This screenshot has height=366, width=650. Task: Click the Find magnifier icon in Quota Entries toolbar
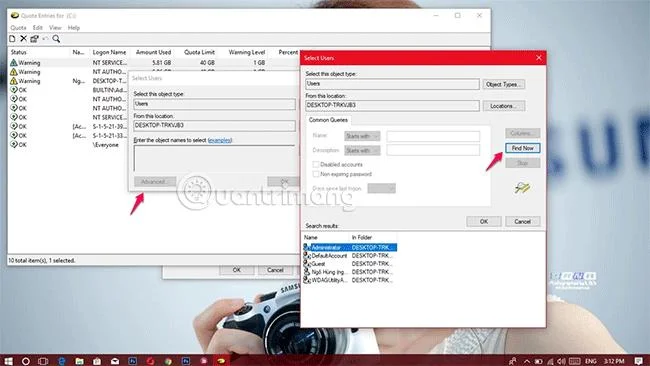click(x=56, y=39)
